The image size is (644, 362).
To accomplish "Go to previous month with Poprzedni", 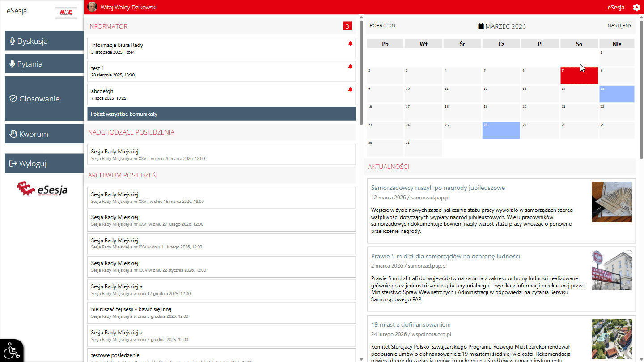I will [x=383, y=26].
